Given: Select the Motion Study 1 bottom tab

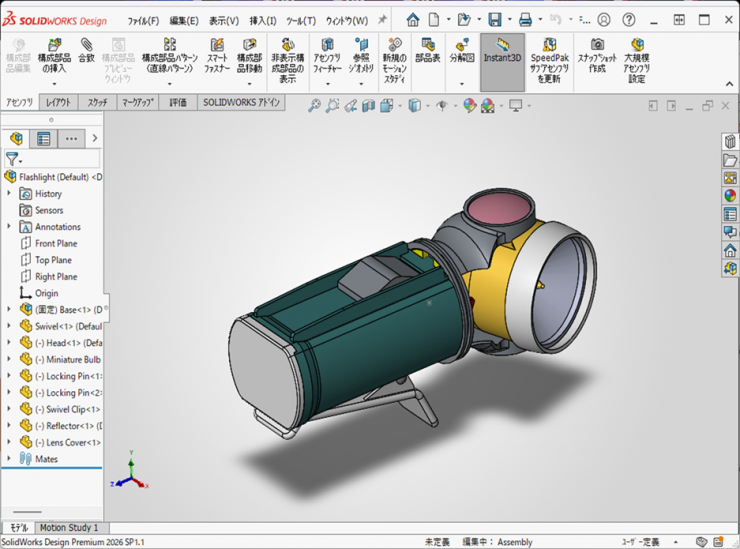Looking at the screenshot, I should [69, 528].
